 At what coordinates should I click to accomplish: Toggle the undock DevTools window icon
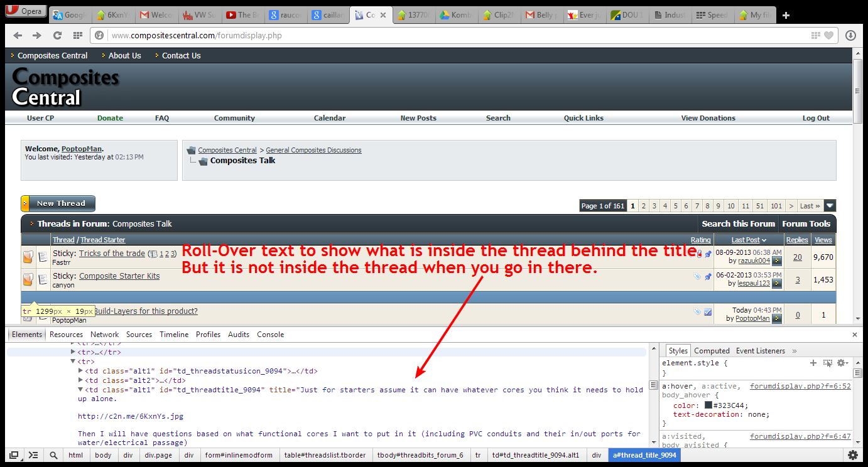pyautogui.click(x=13, y=455)
